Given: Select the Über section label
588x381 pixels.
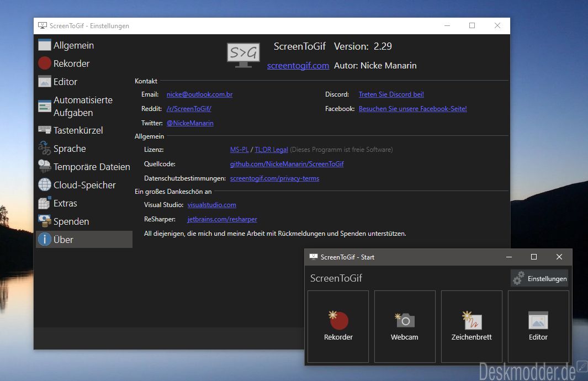Looking at the screenshot, I should coord(63,239).
